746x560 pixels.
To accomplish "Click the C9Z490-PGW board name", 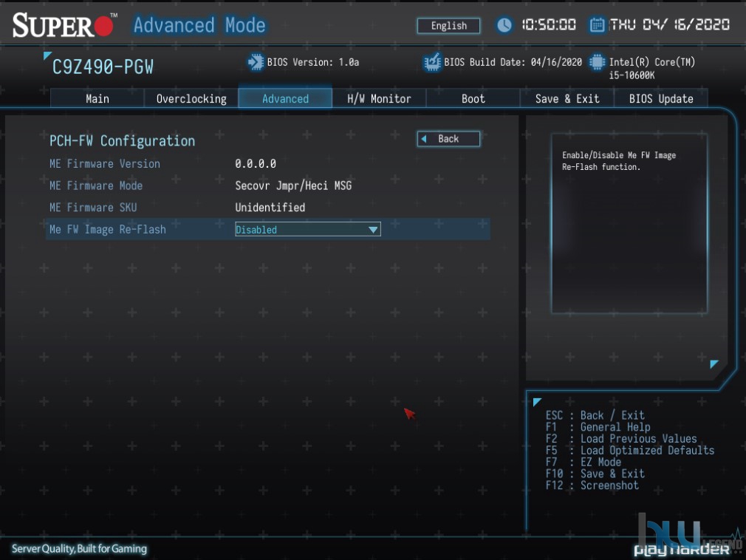I will (103, 67).
